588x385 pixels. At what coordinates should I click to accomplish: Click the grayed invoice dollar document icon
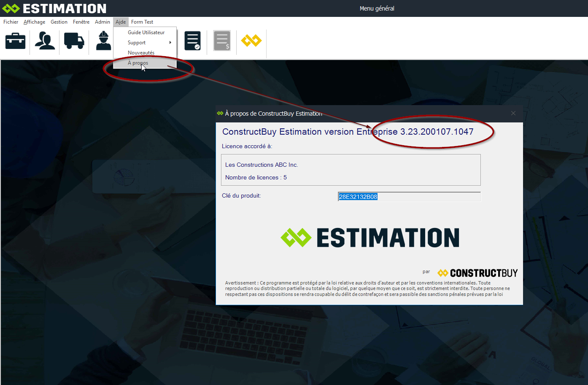coord(222,41)
